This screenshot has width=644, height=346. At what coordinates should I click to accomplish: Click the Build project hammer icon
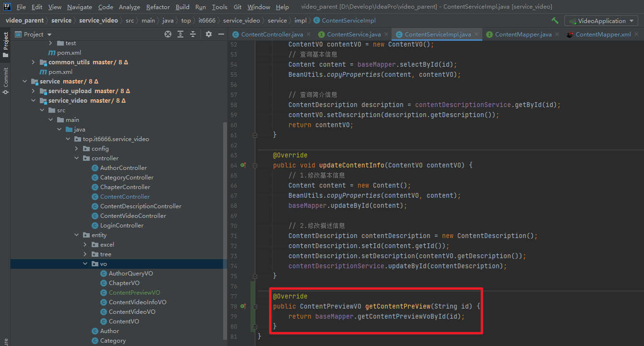[x=555, y=21]
